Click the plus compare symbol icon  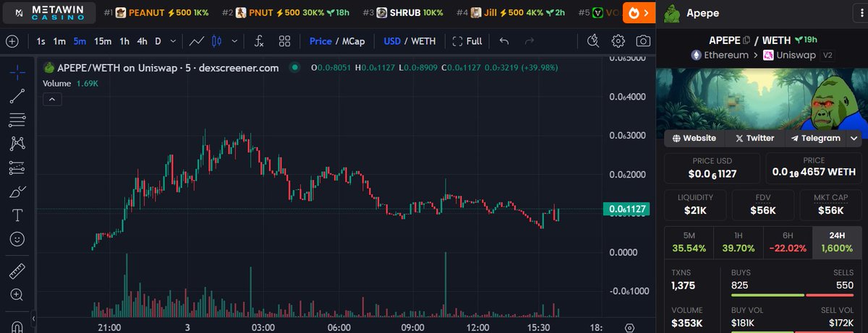coord(12,41)
